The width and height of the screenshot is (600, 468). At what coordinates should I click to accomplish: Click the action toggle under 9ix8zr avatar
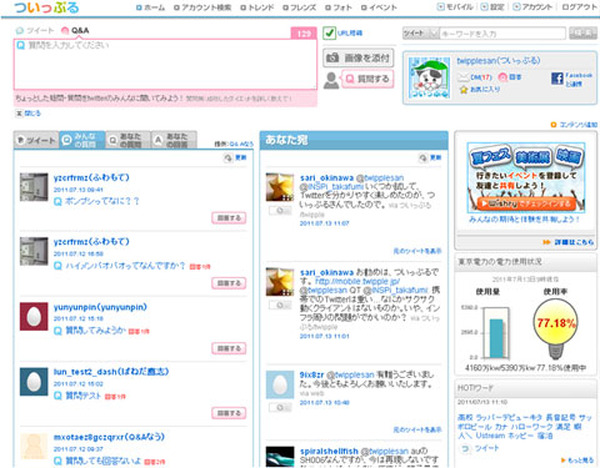280,408
